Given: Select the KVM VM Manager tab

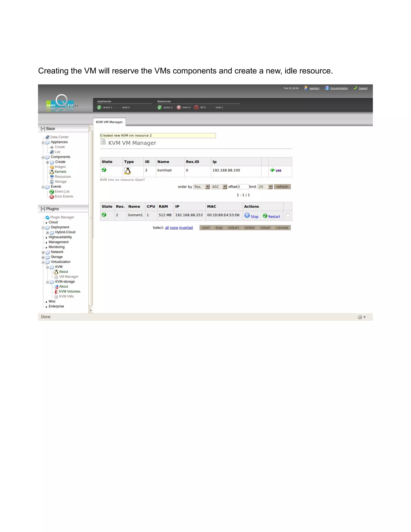Looking at the screenshot, I should tap(109, 122).
